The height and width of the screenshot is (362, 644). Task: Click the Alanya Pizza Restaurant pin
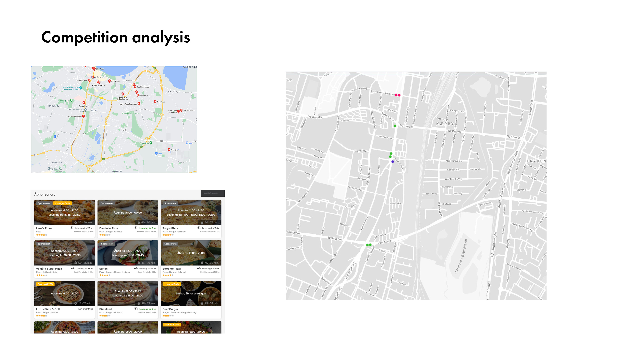pos(139,104)
